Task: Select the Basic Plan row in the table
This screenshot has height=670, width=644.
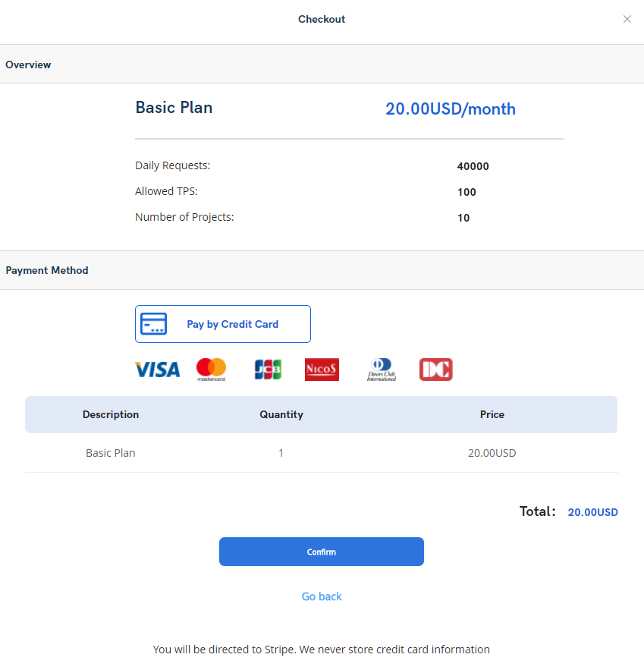Action: point(111,453)
